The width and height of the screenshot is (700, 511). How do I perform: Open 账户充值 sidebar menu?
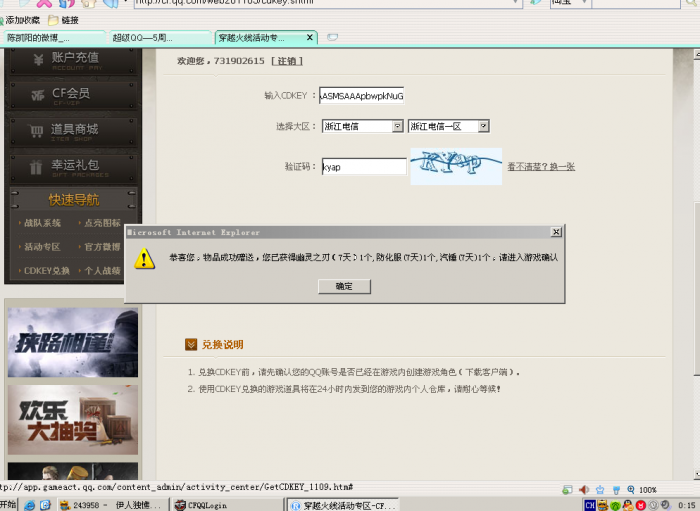(x=73, y=62)
